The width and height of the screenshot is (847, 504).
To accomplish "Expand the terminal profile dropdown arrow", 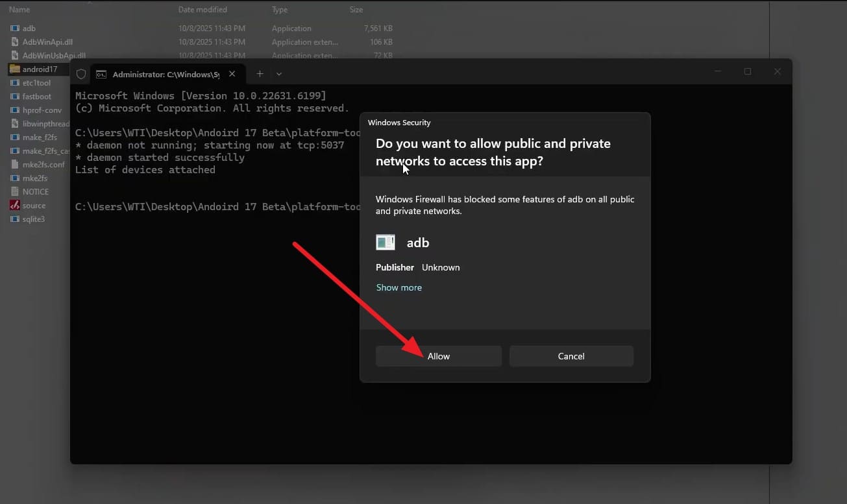I will tap(279, 74).
